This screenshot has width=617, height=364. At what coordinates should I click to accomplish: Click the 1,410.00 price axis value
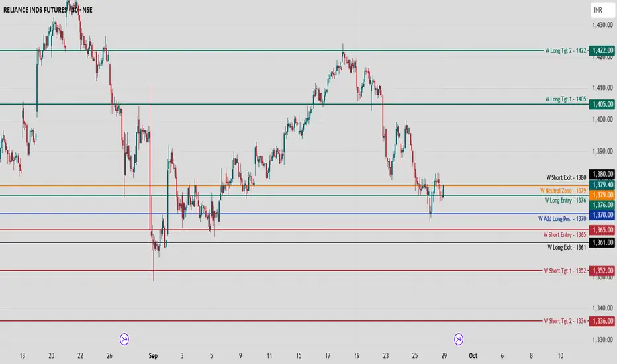pyautogui.click(x=602, y=88)
